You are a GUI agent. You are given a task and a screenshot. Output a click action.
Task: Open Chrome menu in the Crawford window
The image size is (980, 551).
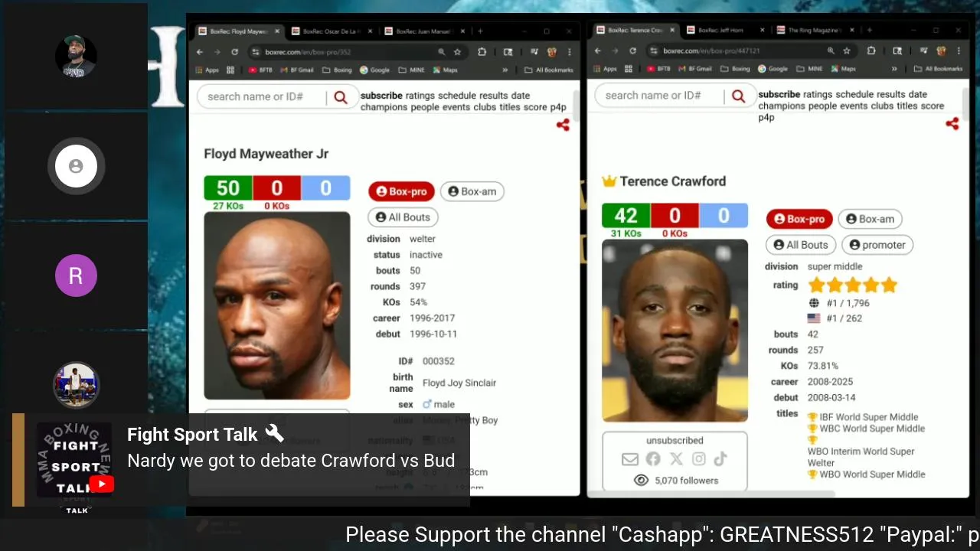(959, 51)
